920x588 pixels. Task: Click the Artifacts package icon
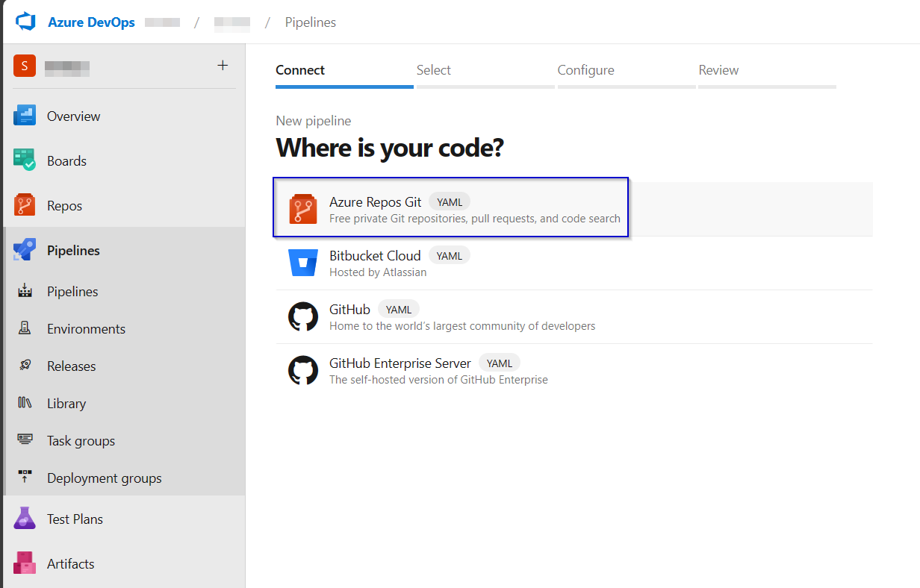pos(25,563)
